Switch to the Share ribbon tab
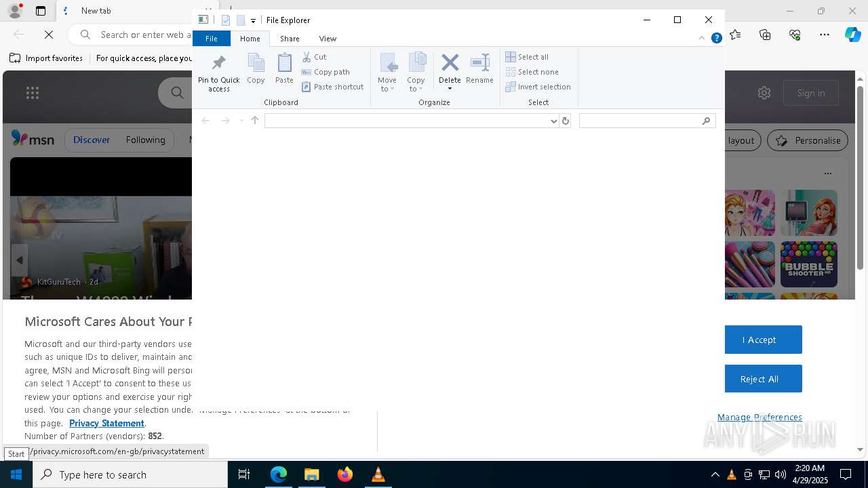 click(x=290, y=39)
